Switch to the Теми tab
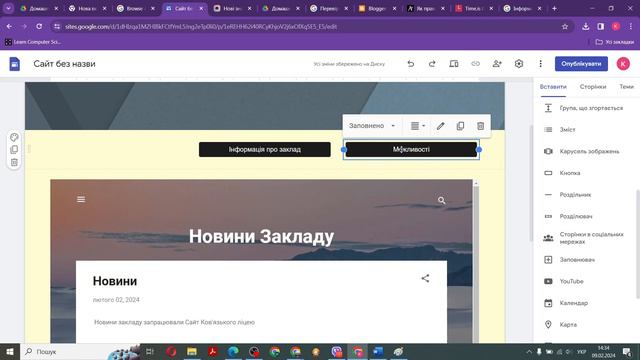Image resolution: width=640 pixels, height=360 pixels. point(627,87)
